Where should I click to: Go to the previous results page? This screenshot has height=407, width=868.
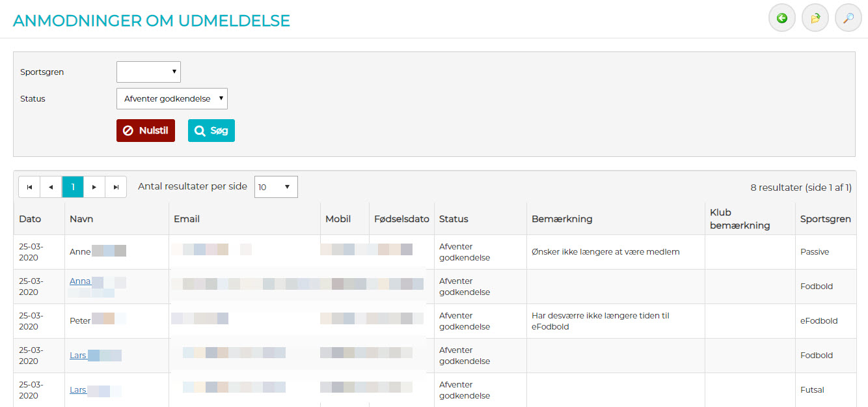click(x=51, y=187)
